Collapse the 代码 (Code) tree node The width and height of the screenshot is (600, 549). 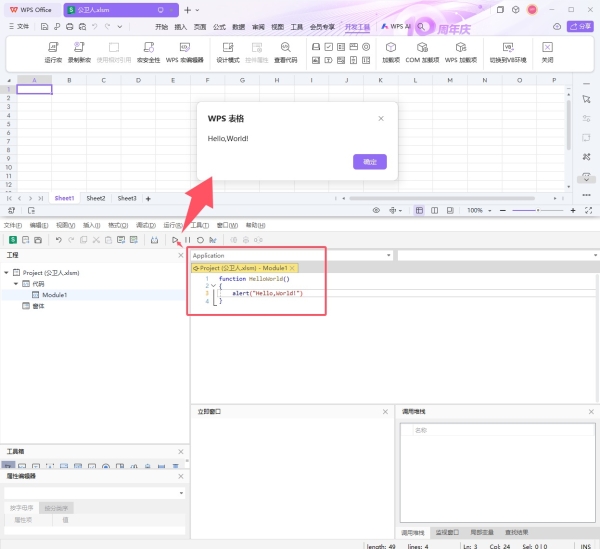(16, 283)
